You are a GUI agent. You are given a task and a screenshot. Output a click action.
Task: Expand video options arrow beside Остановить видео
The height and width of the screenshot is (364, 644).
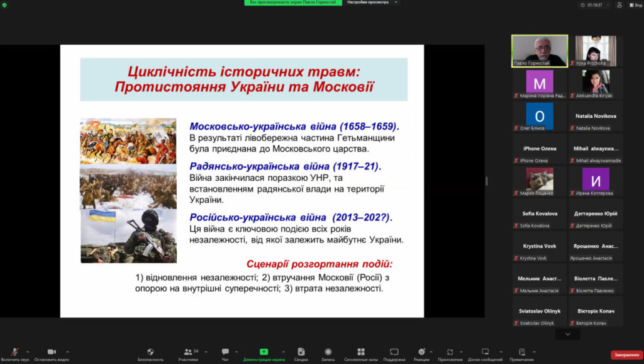pos(67,351)
